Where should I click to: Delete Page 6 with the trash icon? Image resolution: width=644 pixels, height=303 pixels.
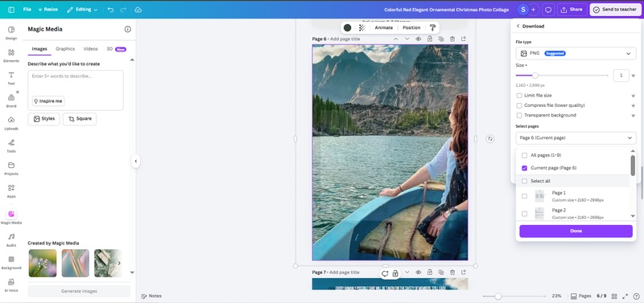tap(452, 39)
